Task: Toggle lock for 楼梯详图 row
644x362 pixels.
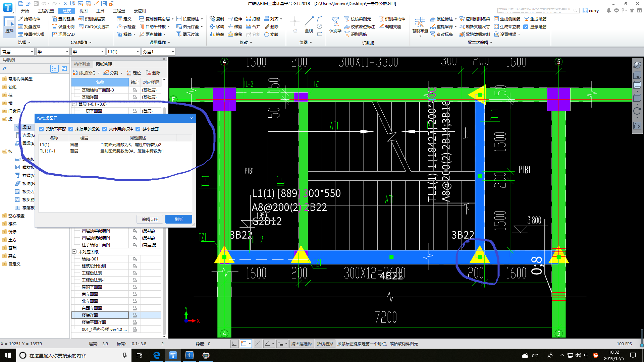Action: [x=135, y=315]
